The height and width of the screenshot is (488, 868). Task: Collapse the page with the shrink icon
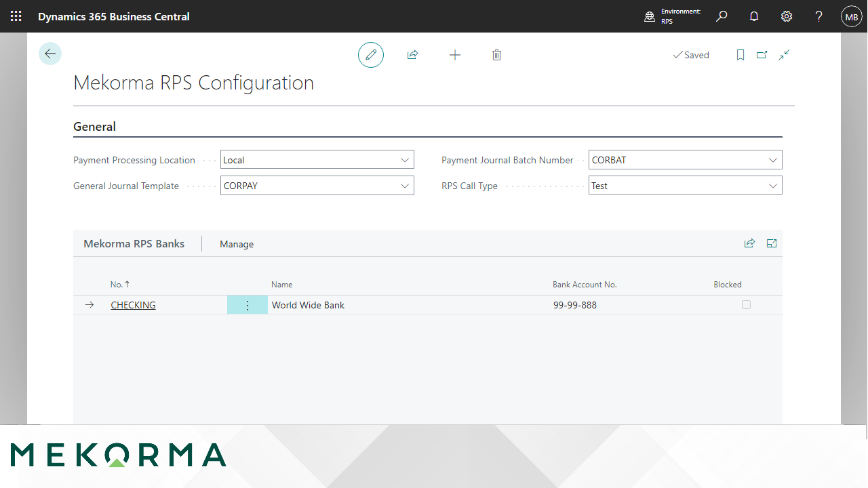784,55
